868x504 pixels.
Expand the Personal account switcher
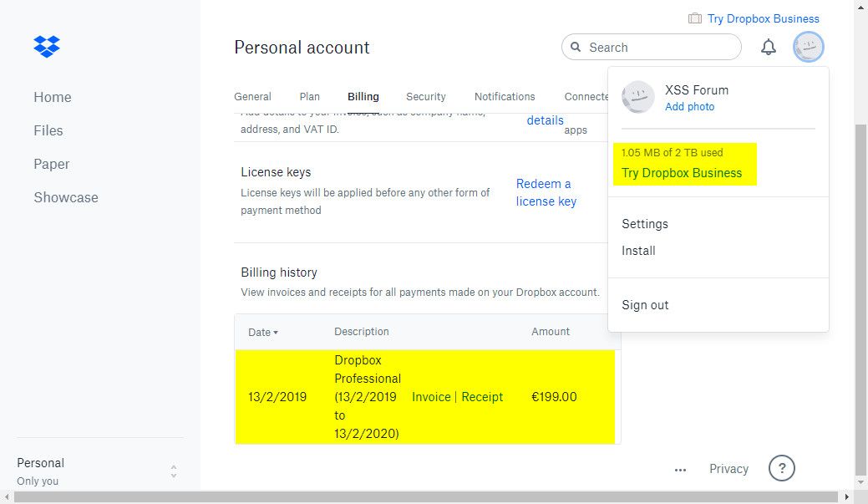point(173,471)
